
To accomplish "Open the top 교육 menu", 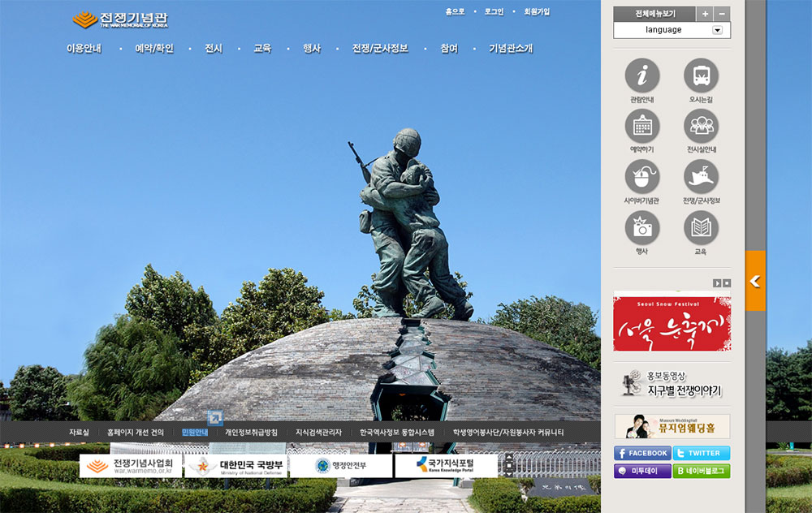I will 262,49.
